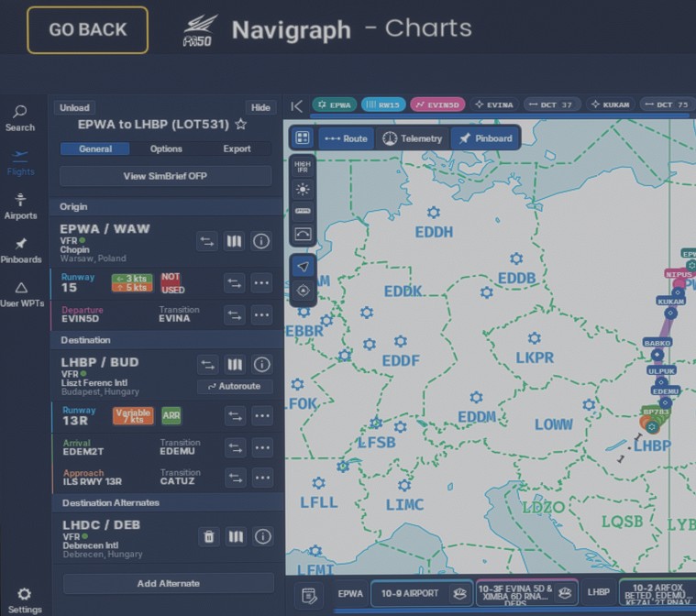Show info for LHBP / BUD
The height and width of the screenshot is (616, 696).
click(x=262, y=365)
